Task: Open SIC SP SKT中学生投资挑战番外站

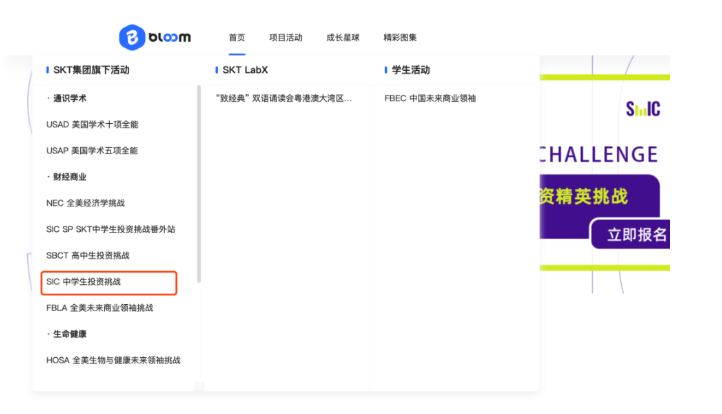Action: click(111, 229)
